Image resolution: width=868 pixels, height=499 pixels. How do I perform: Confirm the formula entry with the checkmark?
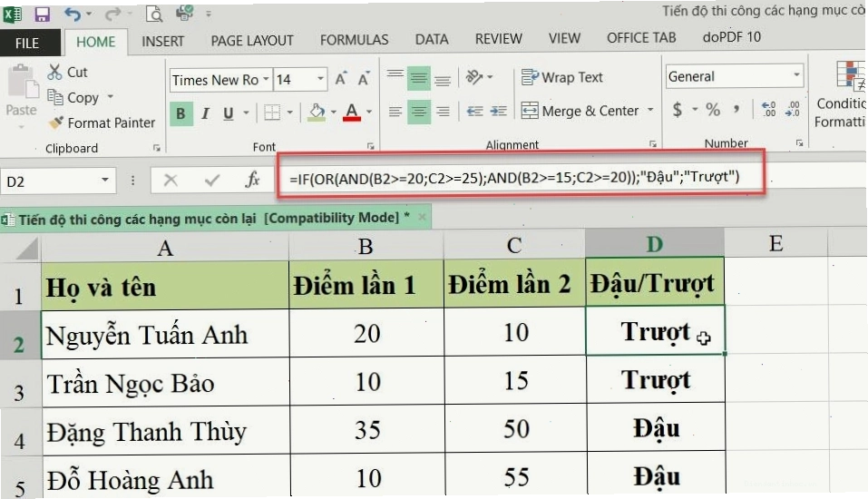click(212, 180)
